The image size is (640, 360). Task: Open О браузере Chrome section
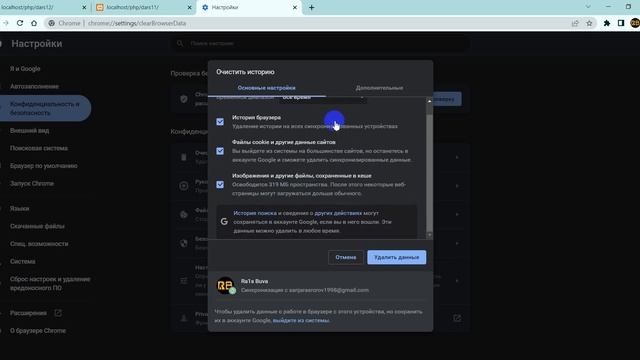[x=38, y=331]
